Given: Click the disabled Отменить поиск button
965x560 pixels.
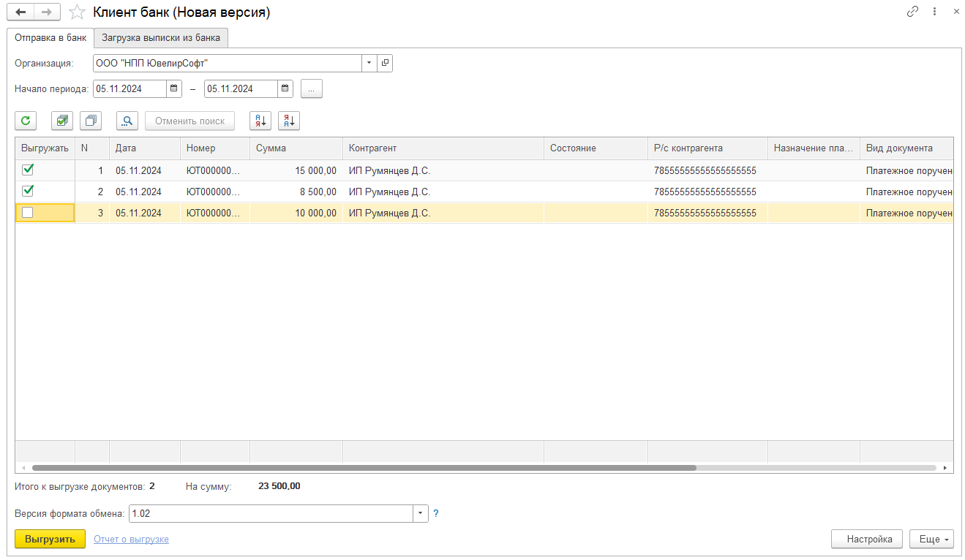Looking at the screenshot, I should 189,121.
